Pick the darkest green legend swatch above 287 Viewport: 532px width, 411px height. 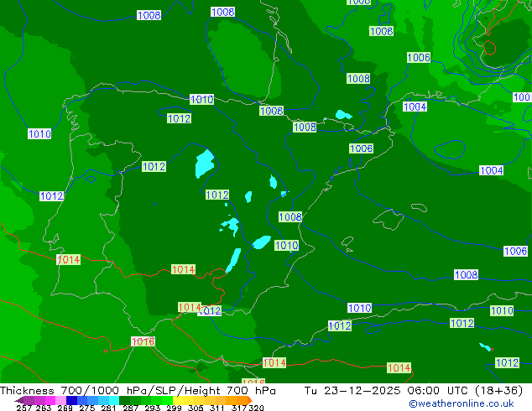(124, 400)
